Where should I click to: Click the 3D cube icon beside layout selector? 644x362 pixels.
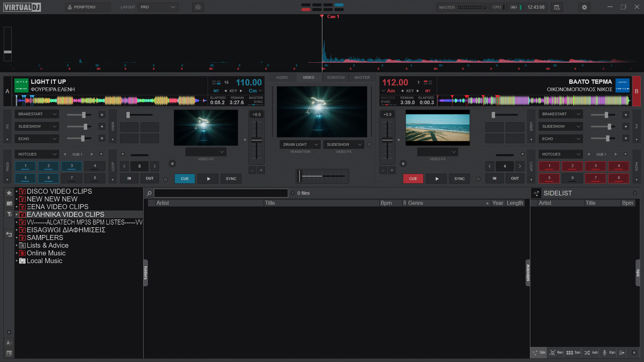click(198, 7)
